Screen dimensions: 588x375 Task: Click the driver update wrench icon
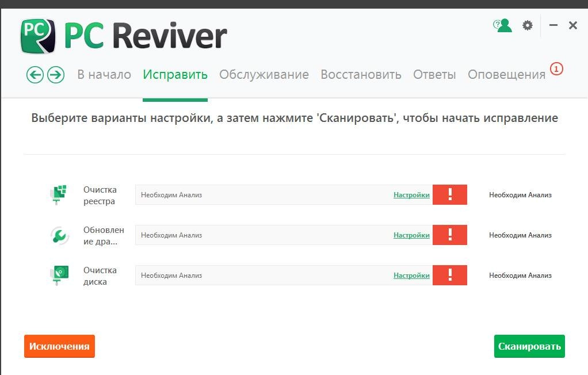(59, 235)
